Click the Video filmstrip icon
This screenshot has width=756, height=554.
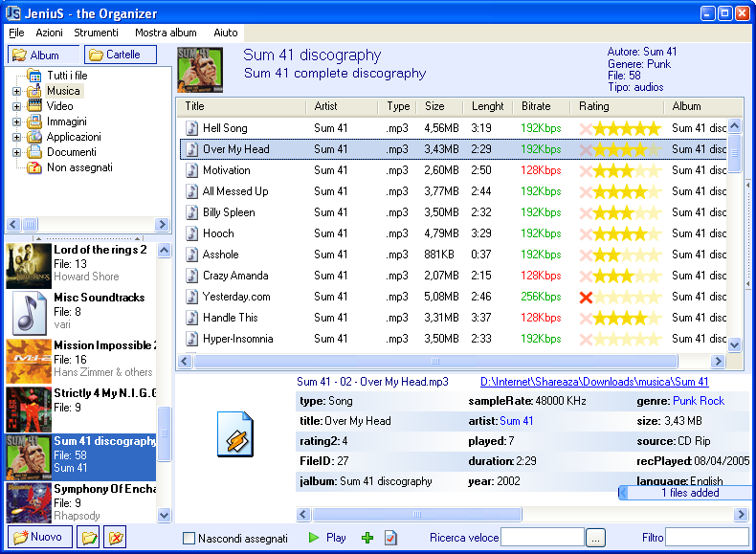(x=34, y=105)
